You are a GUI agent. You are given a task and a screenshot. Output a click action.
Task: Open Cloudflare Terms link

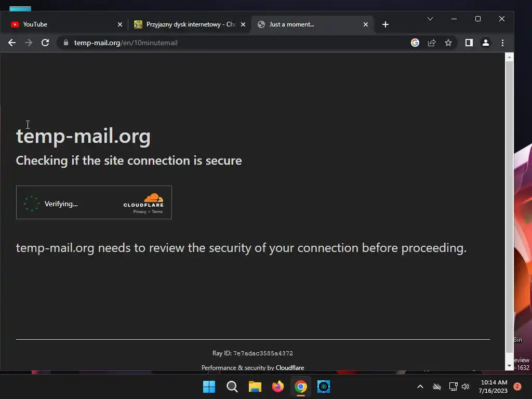click(157, 212)
